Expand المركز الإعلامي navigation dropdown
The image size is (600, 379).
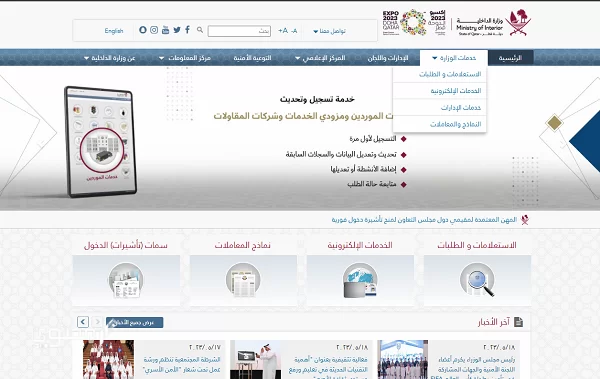pyautogui.click(x=320, y=58)
